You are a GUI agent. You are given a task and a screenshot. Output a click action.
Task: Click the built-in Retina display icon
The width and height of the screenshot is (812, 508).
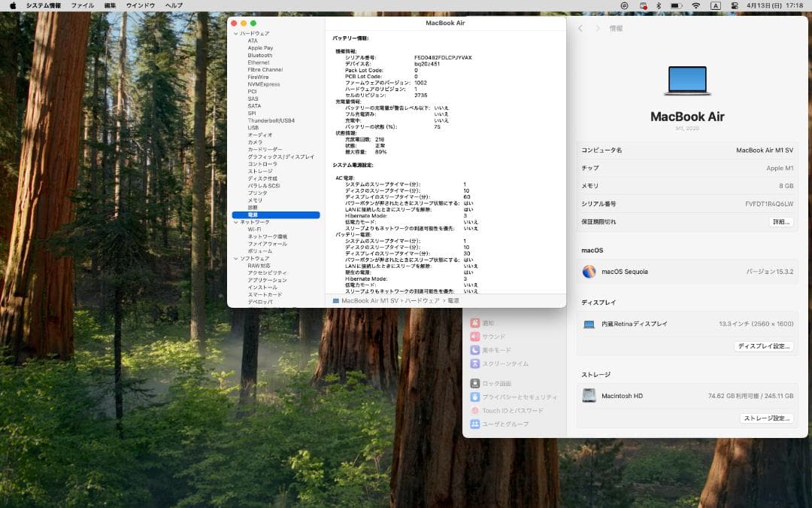(x=589, y=324)
